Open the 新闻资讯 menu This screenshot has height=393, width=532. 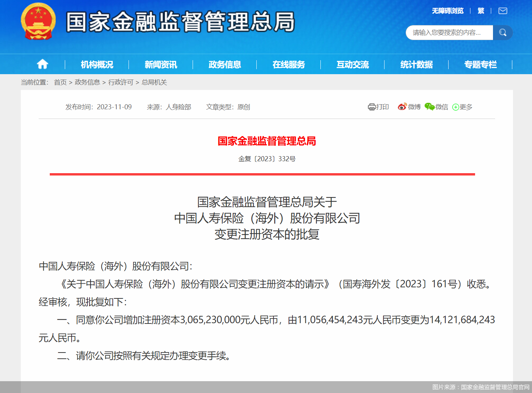pyautogui.click(x=161, y=65)
